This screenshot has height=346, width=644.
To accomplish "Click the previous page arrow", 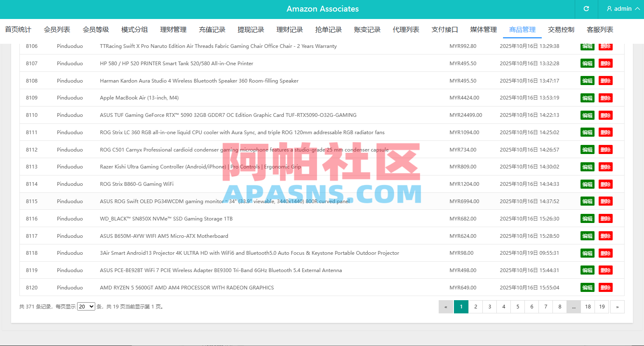I will [x=446, y=307].
